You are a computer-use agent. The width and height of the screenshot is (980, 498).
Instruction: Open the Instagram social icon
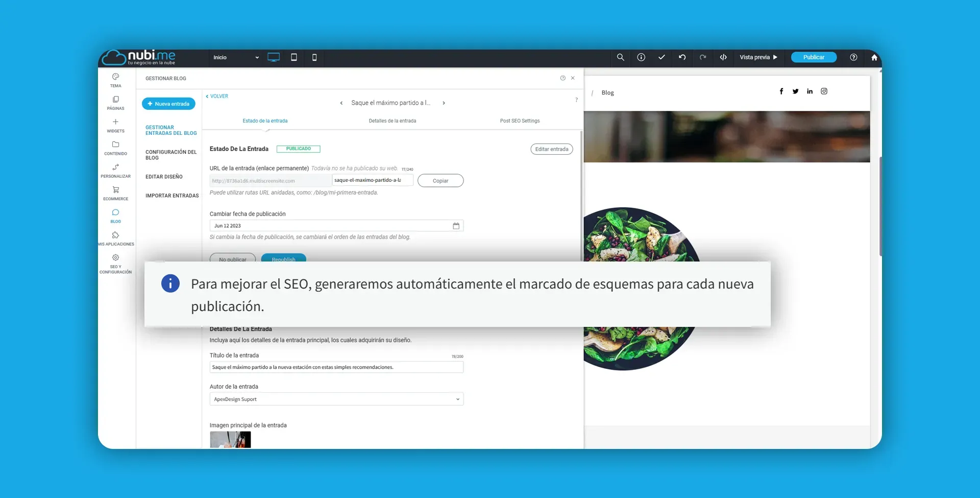point(824,91)
